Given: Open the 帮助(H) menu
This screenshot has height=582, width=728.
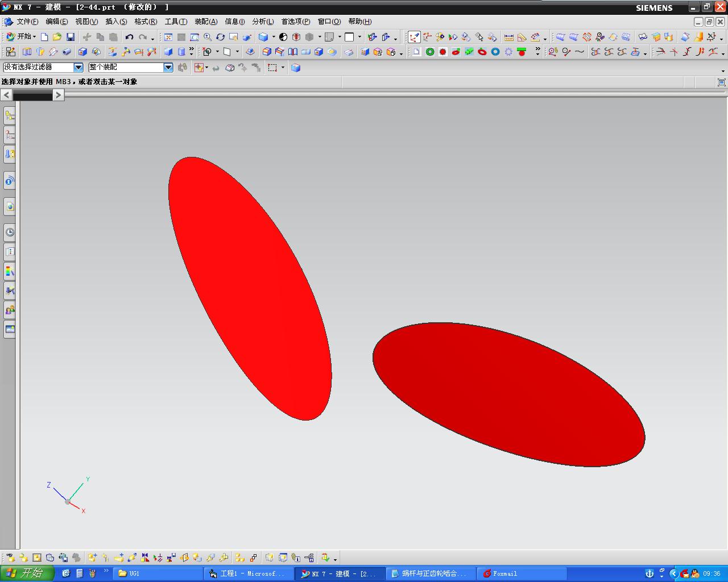Looking at the screenshot, I should click(x=359, y=22).
